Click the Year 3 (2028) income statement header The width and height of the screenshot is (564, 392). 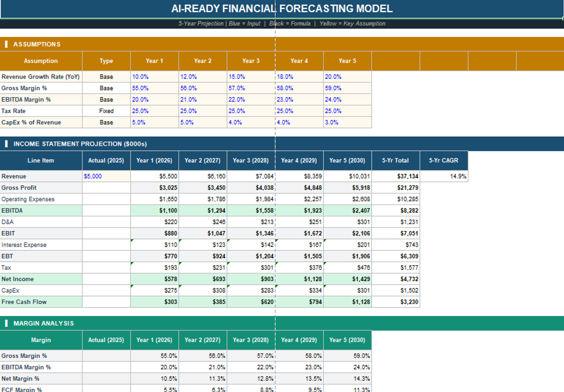click(x=251, y=160)
